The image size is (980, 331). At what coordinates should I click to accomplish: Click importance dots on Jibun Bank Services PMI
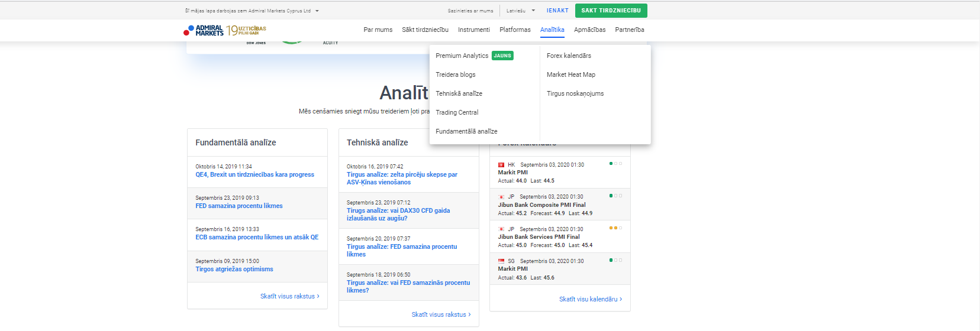pyautogui.click(x=615, y=228)
